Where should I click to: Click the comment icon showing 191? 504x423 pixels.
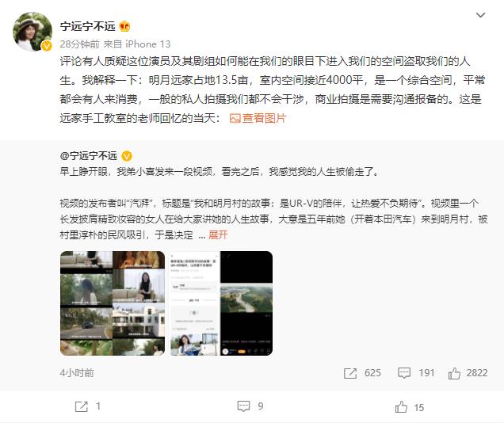pyautogui.click(x=404, y=373)
